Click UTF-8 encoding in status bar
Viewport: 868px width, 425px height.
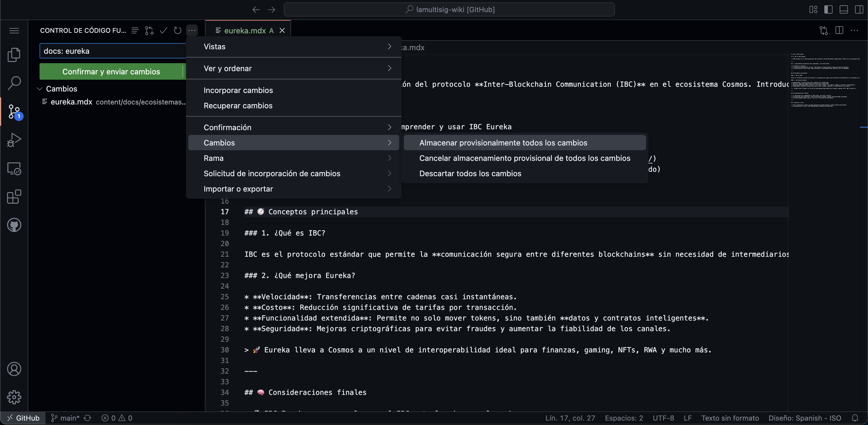tap(663, 418)
